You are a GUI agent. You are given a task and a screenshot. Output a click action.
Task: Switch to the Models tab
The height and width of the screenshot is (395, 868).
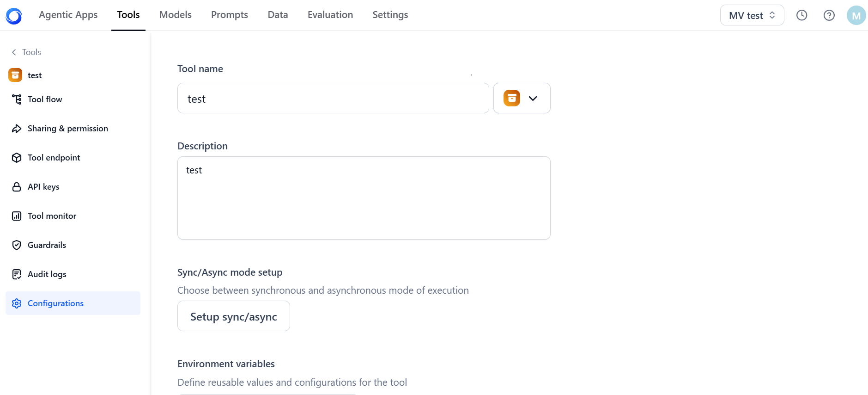pos(175,15)
